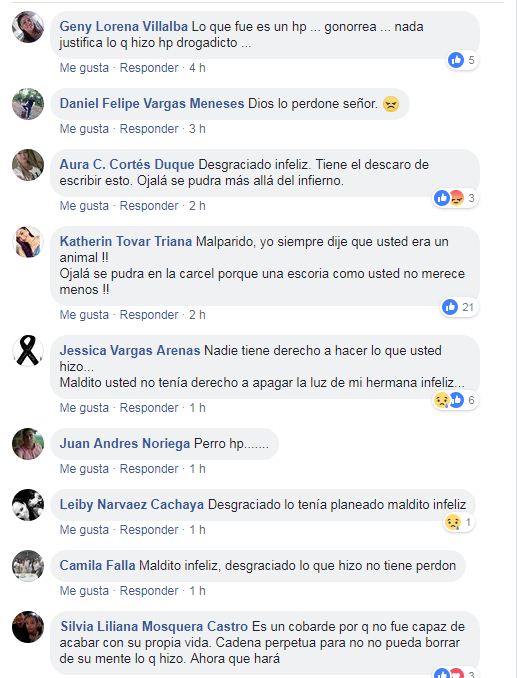Open the Silvia Liliana Mosquera Castro name link
The image size is (517, 678).
154,627
